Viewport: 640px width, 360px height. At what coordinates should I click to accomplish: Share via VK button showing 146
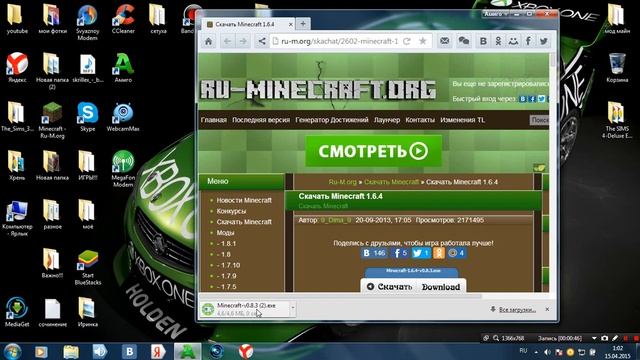click(x=374, y=253)
